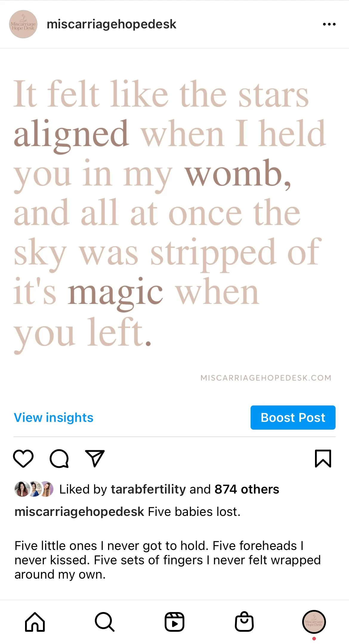Viewport: 349px width, 644px height.
Task: Tap the caption text starting Five little ones
Action: pyautogui.click(x=167, y=560)
